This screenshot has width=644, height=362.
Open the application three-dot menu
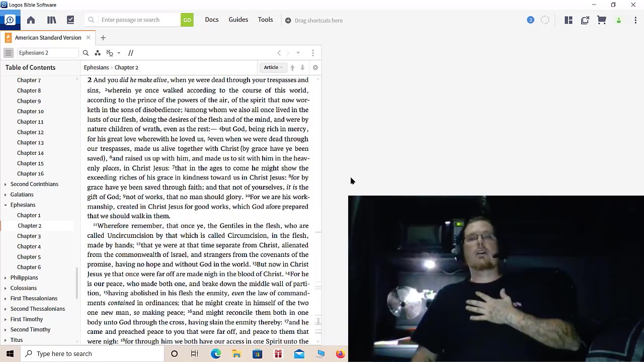[635, 20]
